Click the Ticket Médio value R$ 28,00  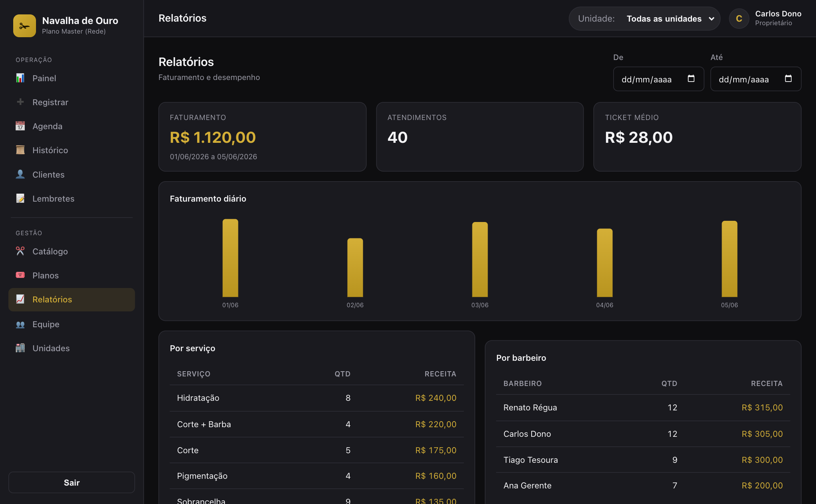coord(639,137)
